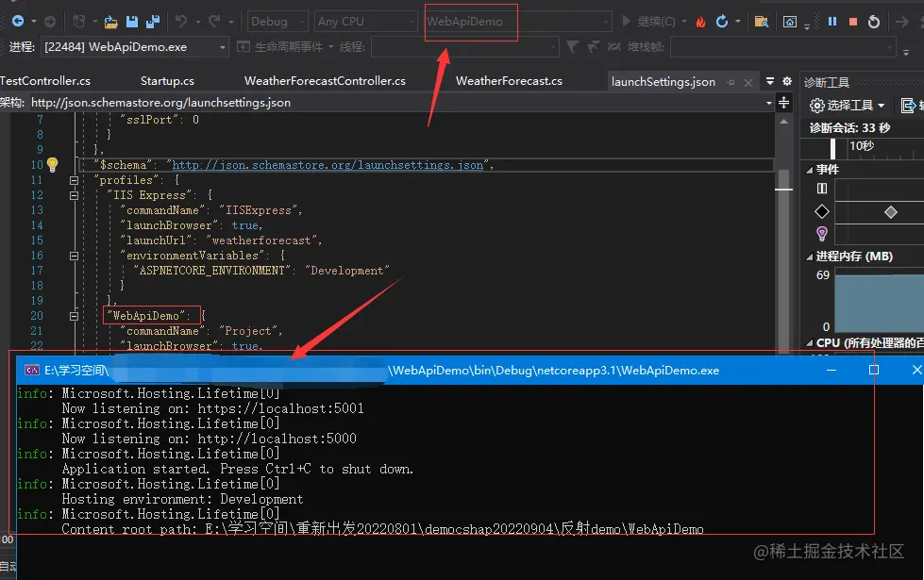924x580 pixels.
Task: Switch to the Startup.cs tab
Action: [167, 81]
